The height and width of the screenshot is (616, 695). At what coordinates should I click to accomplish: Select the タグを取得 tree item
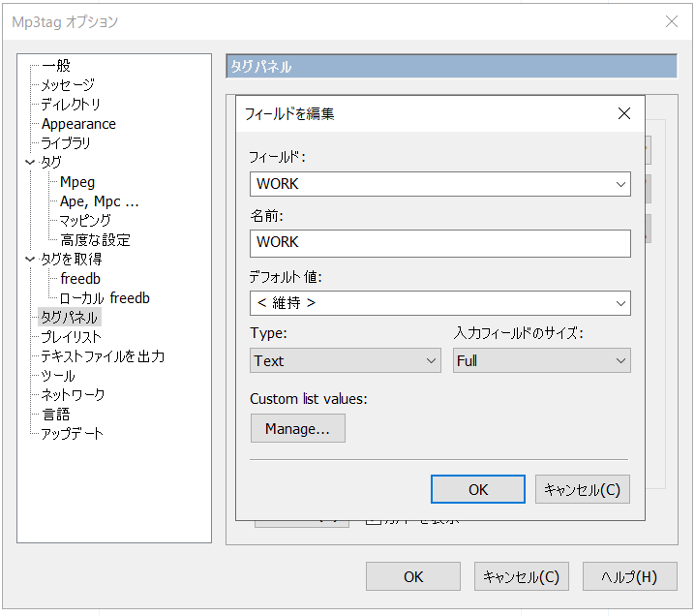tap(71, 259)
